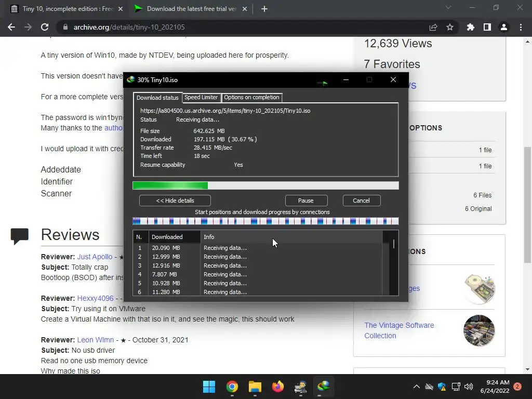Open File Explorer from the taskbar
Image resolution: width=532 pixels, height=399 pixels.
click(x=255, y=387)
